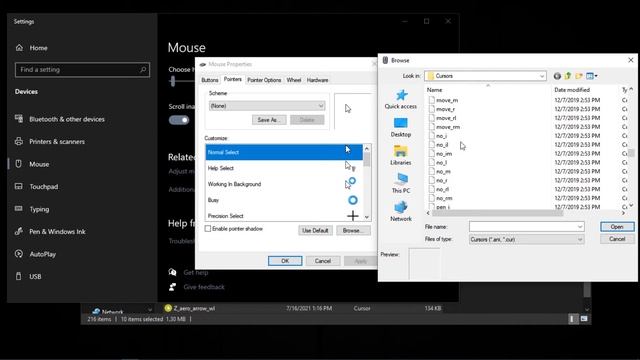The image size is (640, 360).
Task: Open Quick access in Browse dialog
Action: (401, 99)
